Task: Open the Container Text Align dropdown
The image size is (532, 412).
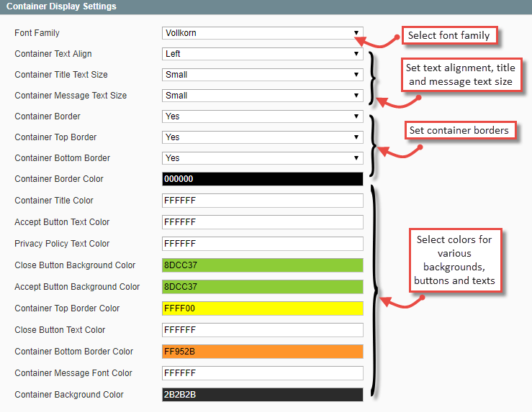Action: [x=263, y=54]
